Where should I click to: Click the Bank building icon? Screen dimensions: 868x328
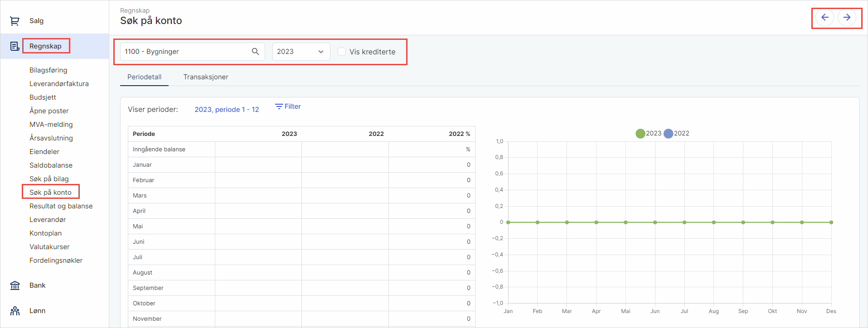[x=15, y=285]
